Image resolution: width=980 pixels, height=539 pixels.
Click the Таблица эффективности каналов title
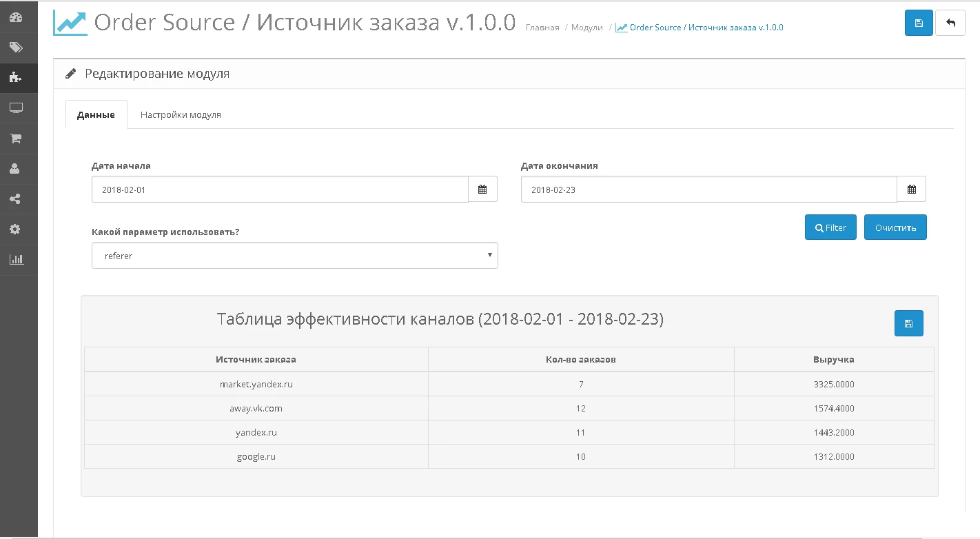click(x=440, y=319)
